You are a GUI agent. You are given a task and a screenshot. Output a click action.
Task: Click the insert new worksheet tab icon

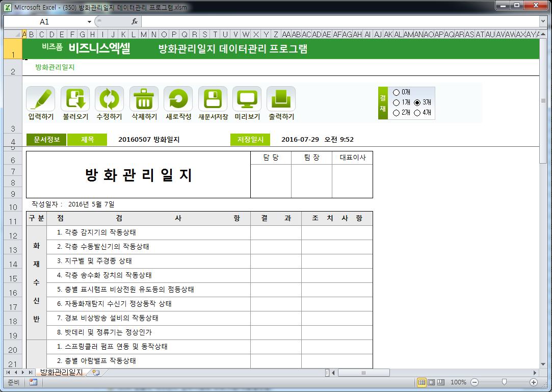96,372
